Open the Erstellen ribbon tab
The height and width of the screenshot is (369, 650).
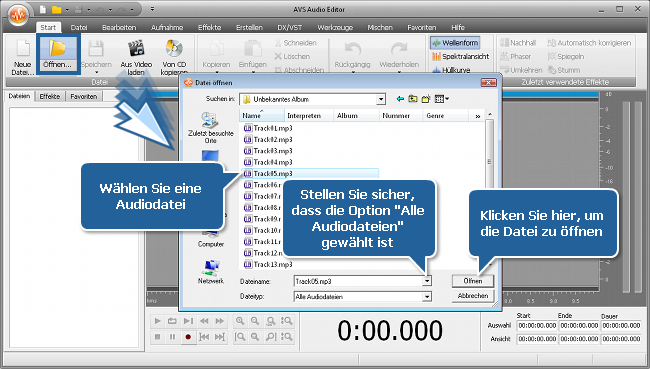pos(249,27)
